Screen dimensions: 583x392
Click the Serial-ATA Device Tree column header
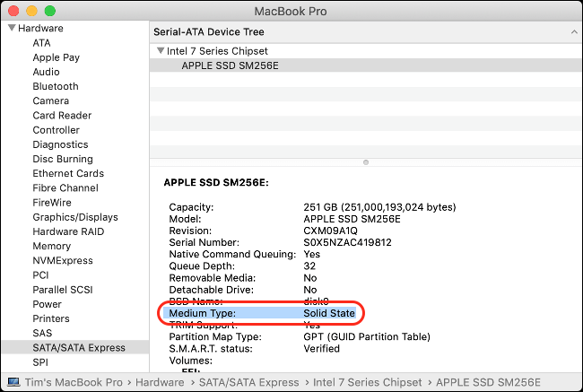coord(365,32)
